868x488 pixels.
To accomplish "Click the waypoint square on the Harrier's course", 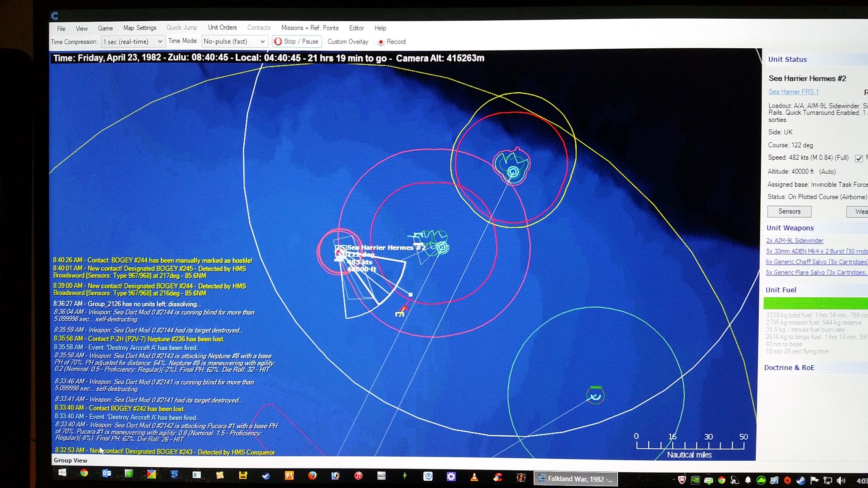I will click(x=410, y=294).
